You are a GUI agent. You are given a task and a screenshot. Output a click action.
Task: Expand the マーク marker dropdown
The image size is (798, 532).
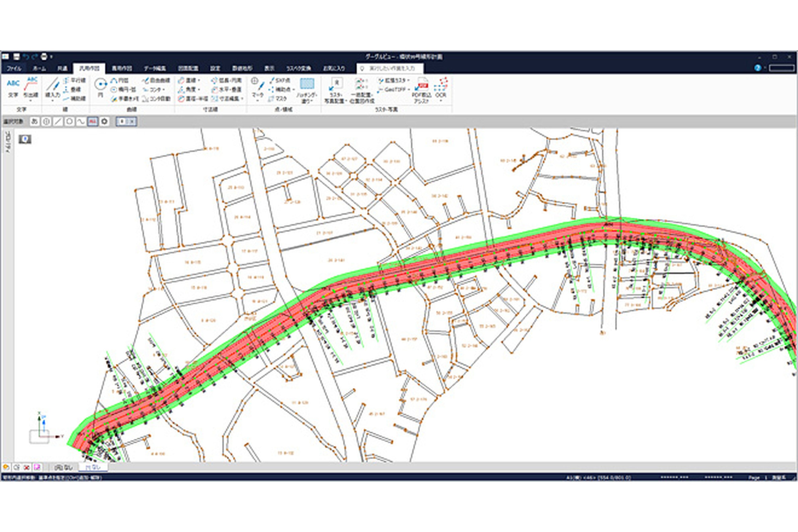[257, 101]
